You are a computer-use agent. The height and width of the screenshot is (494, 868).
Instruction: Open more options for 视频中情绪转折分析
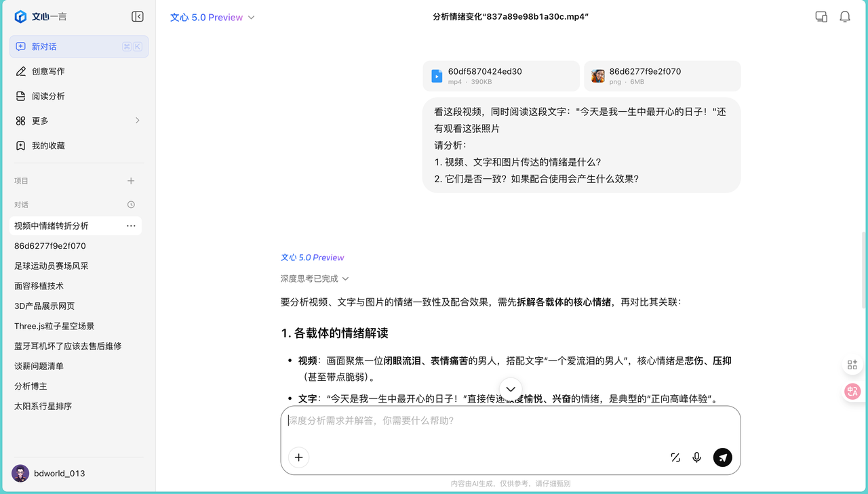[x=130, y=226]
